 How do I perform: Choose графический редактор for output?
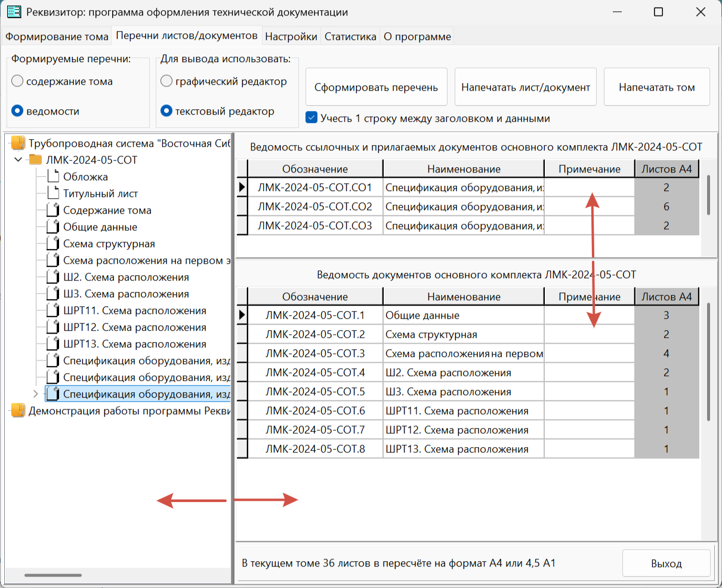coord(166,81)
